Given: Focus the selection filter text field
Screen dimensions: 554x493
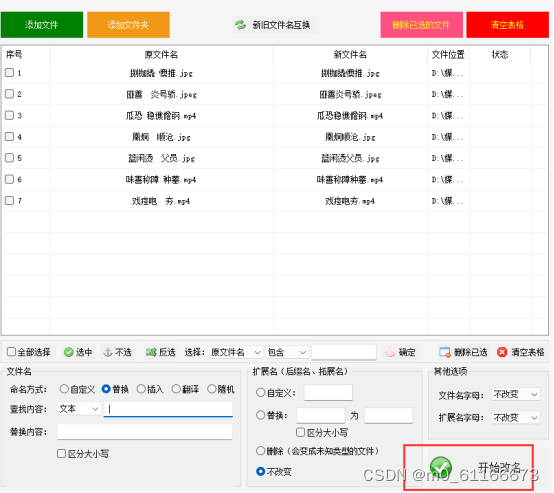Looking at the screenshot, I should click(x=344, y=352).
